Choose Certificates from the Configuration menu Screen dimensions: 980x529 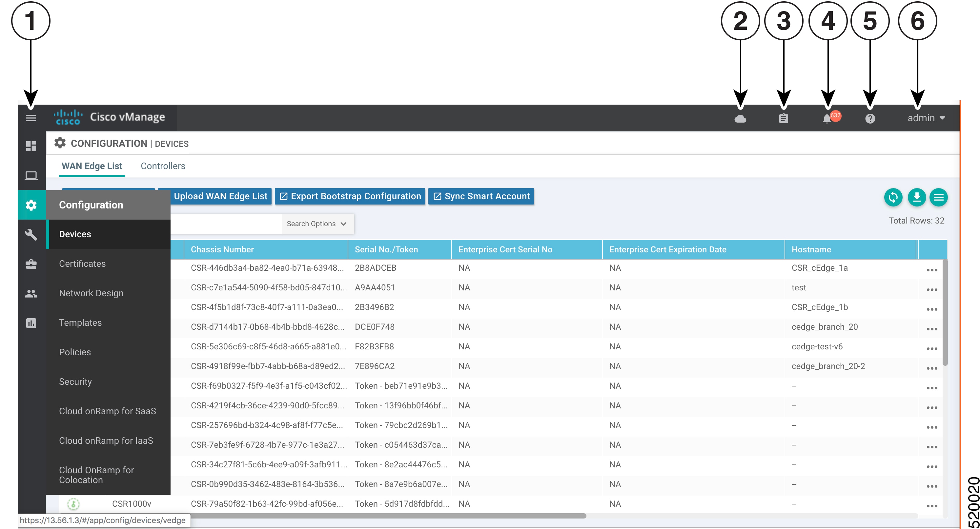[x=82, y=264]
